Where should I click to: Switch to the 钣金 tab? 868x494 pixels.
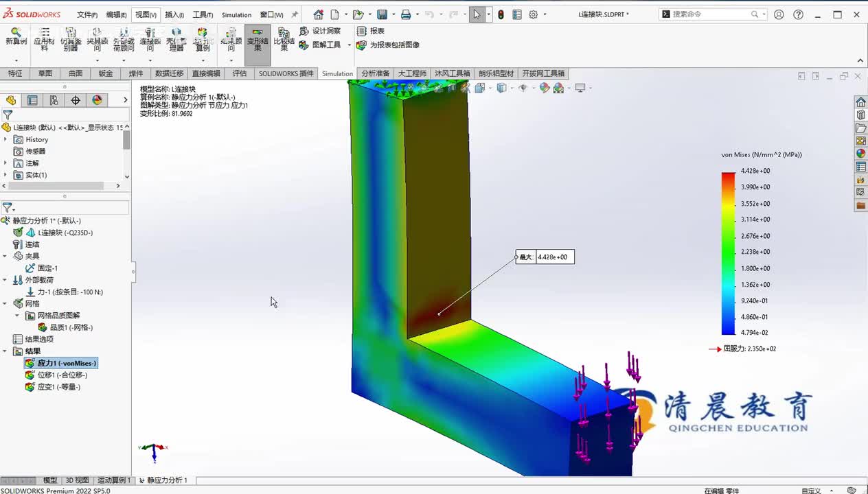click(x=106, y=73)
